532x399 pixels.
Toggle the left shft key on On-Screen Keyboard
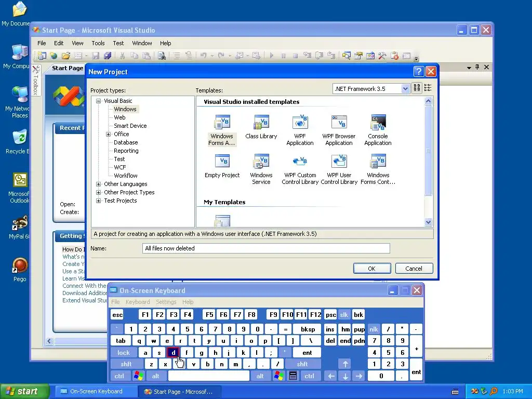[126, 364]
